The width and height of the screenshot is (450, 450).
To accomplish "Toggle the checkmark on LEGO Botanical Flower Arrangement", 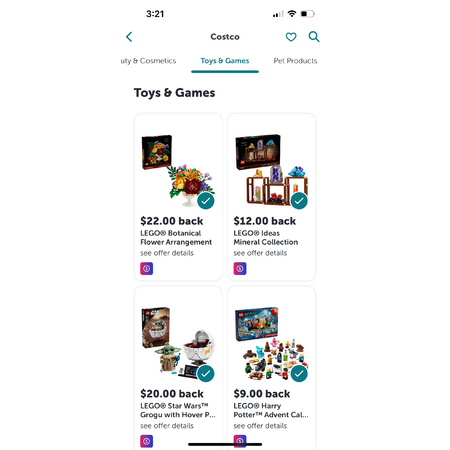I will [206, 201].
